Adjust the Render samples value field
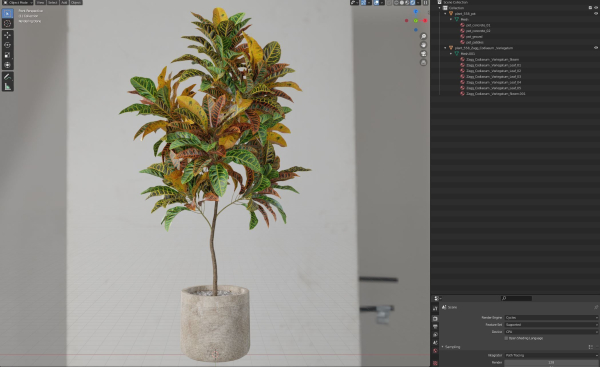The width and height of the screenshot is (600, 367). click(551, 362)
